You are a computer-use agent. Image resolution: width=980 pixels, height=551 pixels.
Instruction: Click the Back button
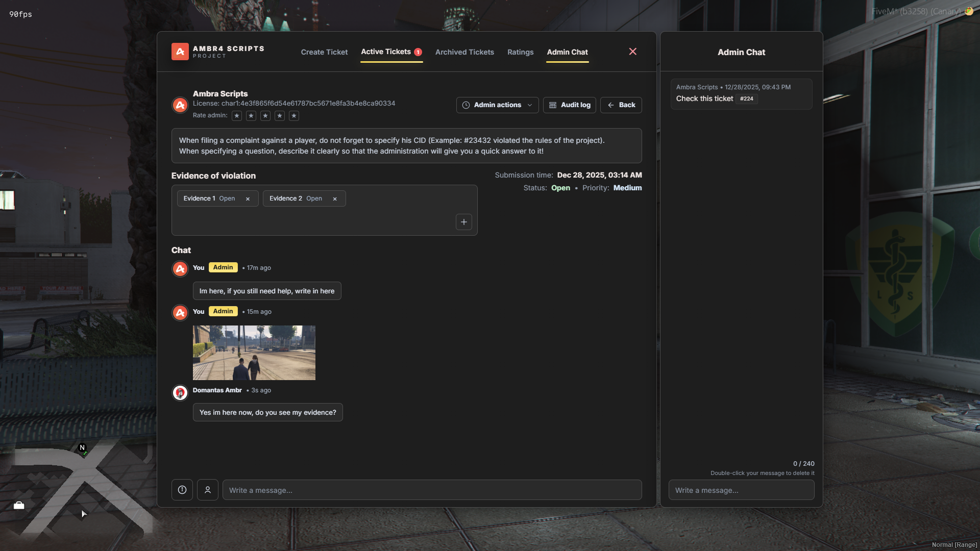(x=621, y=105)
